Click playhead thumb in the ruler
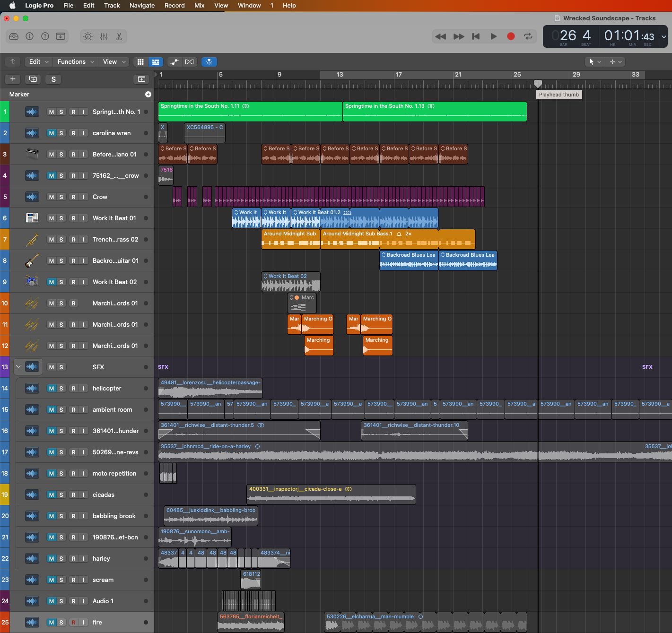This screenshot has height=633, width=672. (x=538, y=84)
